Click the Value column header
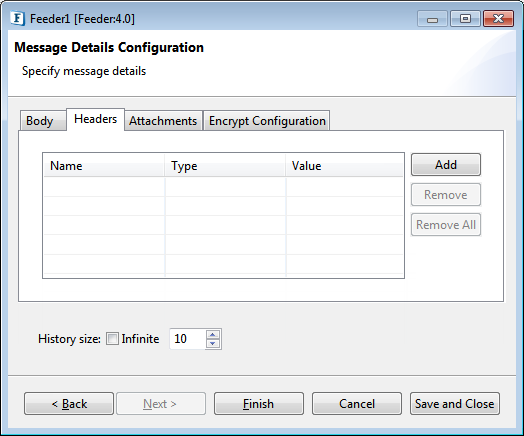 click(x=345, y=166)
